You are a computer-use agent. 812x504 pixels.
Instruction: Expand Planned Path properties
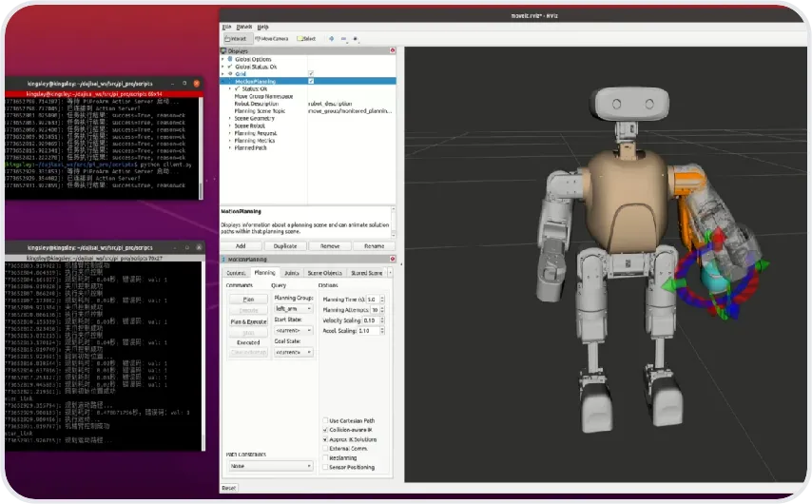pos(230,147)
